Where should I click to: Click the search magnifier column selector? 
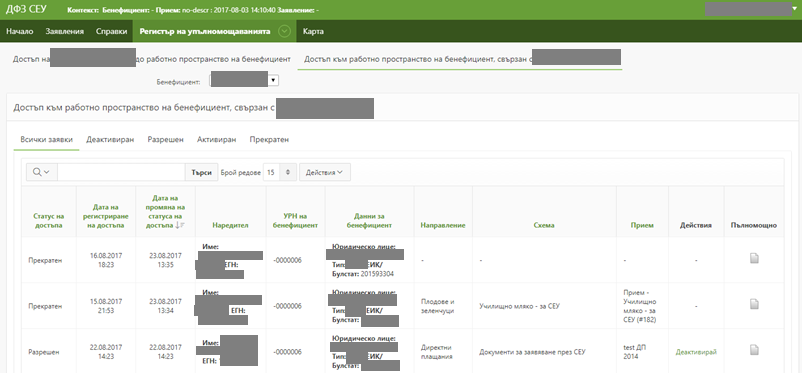click(41, 172)
